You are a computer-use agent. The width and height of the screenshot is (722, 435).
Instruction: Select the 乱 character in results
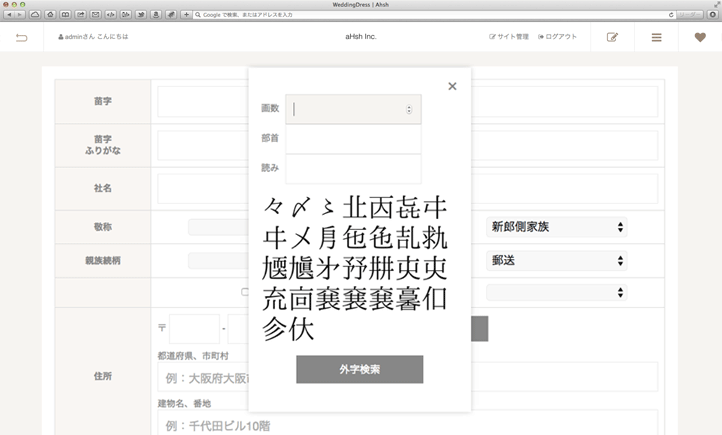[x=408, y=238]
